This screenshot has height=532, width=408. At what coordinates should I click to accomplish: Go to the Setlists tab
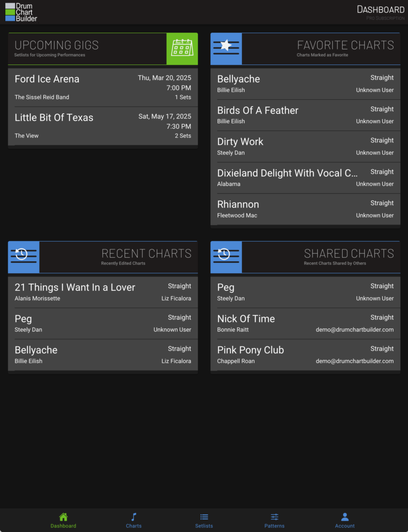pos(204,520)
